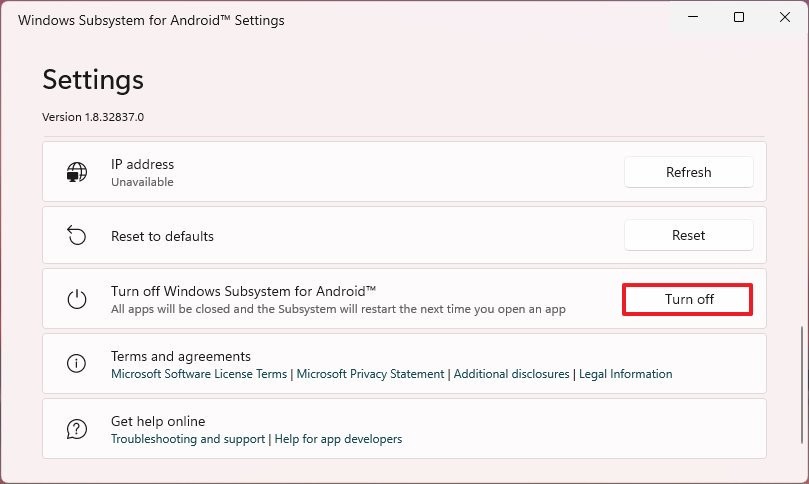Open Microsoft Privacy Statement link
The image size is (809, 484).
click(370, 374)
